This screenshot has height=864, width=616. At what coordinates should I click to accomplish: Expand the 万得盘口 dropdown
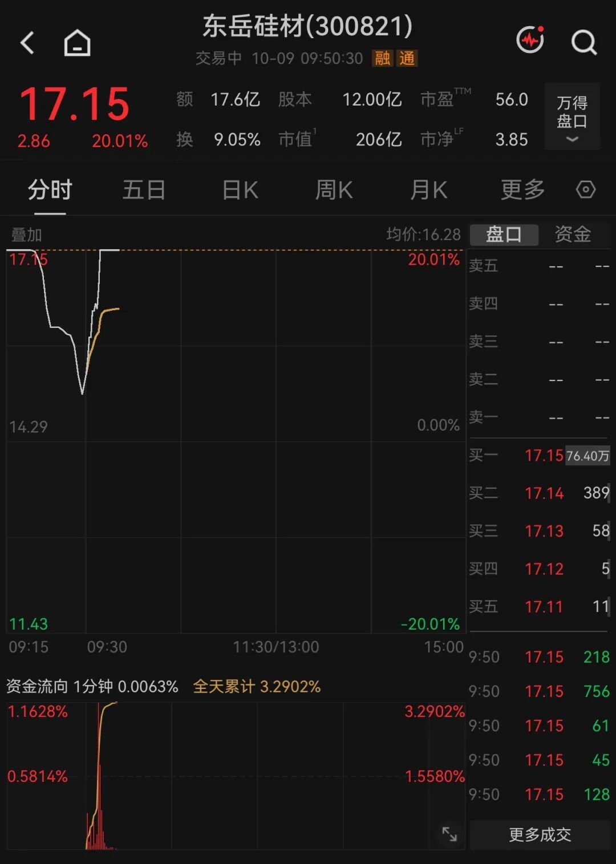(x=572, y=117)
